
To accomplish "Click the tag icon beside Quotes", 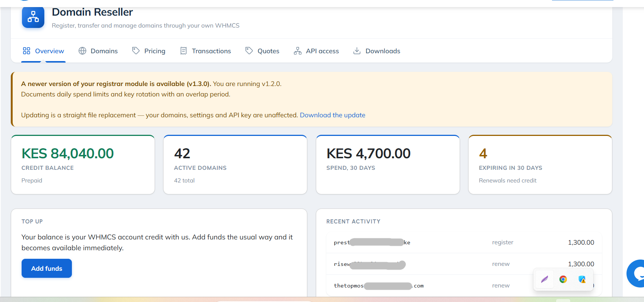I will coord(249,51).
